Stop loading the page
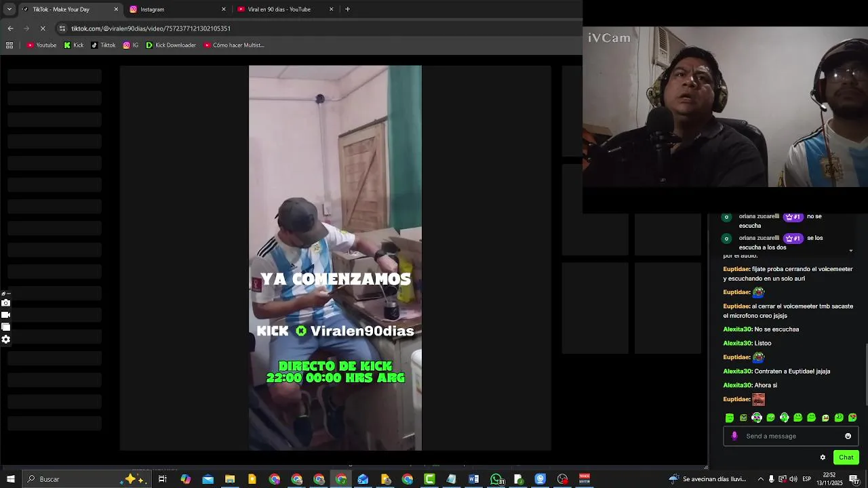Viewport: 868px width, 488px height. (43, 28)
